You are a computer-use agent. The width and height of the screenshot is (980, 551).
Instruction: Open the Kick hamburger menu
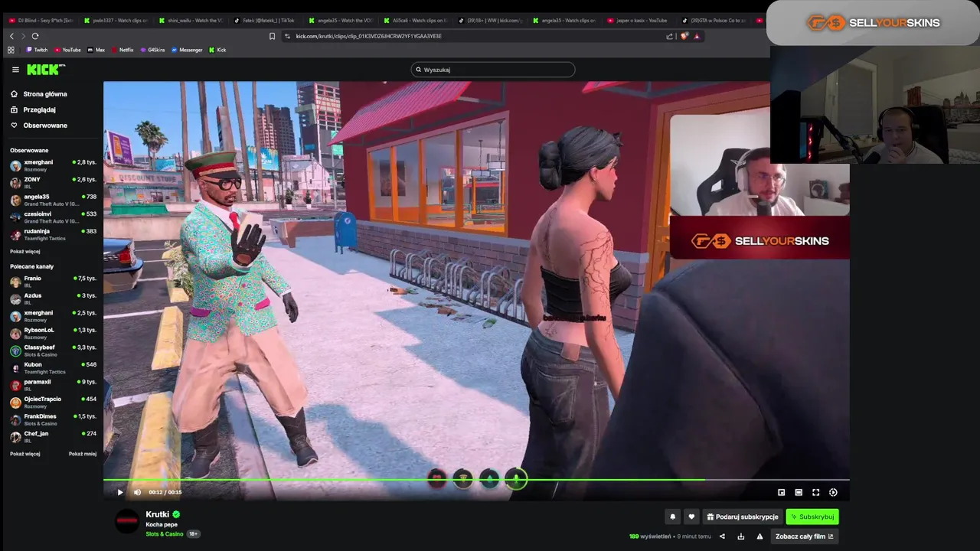pos(15,70)
